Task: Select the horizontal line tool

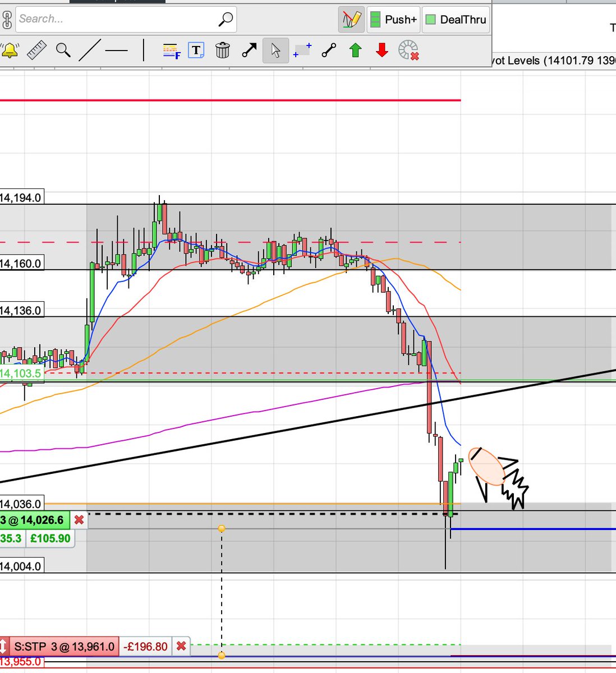Action: pyautogui.click(x=117, y=51)
